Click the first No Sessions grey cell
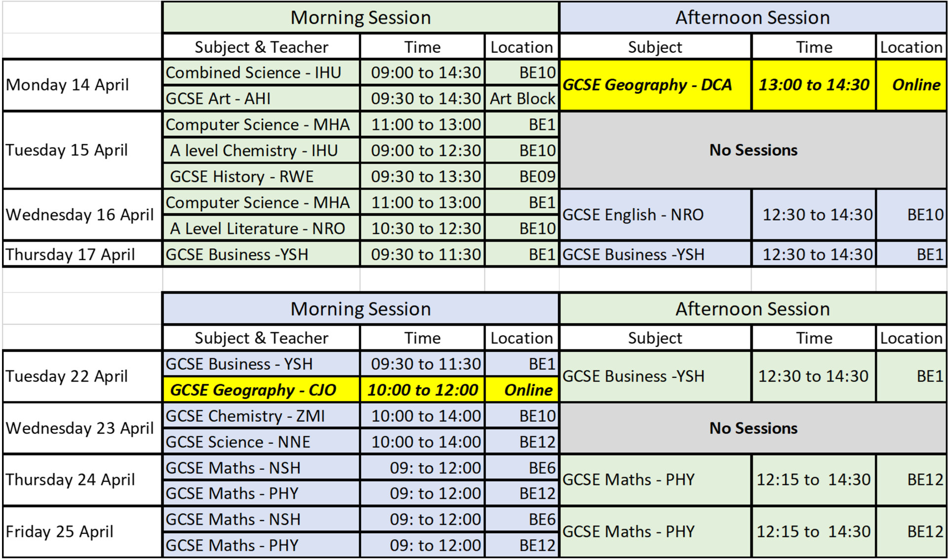The height and width of the screenshot is (560, 948). 753,150
